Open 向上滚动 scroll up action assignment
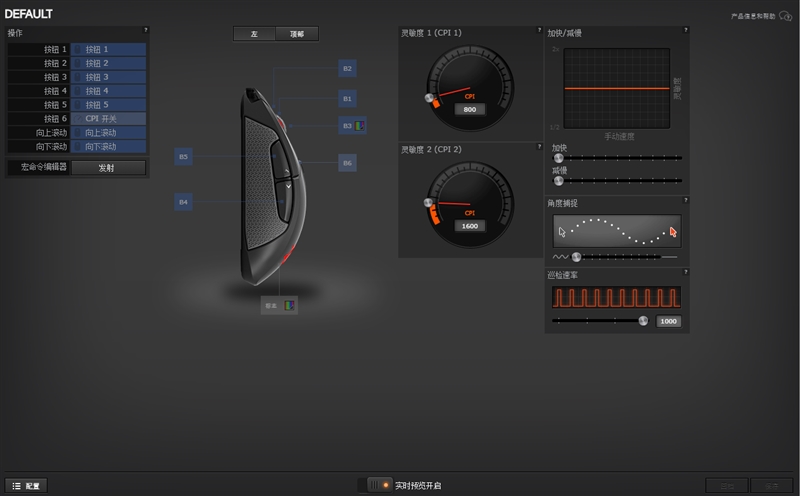Viewport: 800px width, 496px height. pos(108,132)
